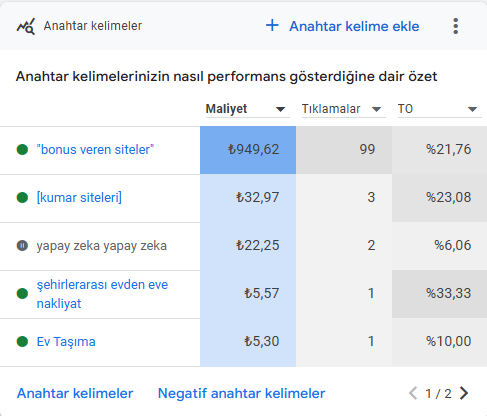Toggle status dot of [kumar siteleri] keyword
The width and height of the screenshot is (487, 416).
coord(22,198)
